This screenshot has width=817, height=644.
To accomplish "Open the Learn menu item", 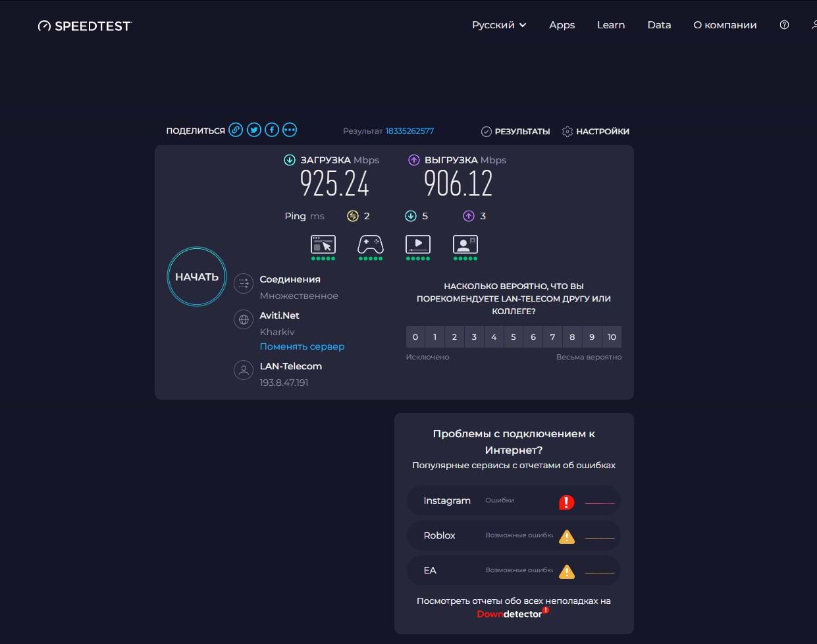I will [611, 25].
